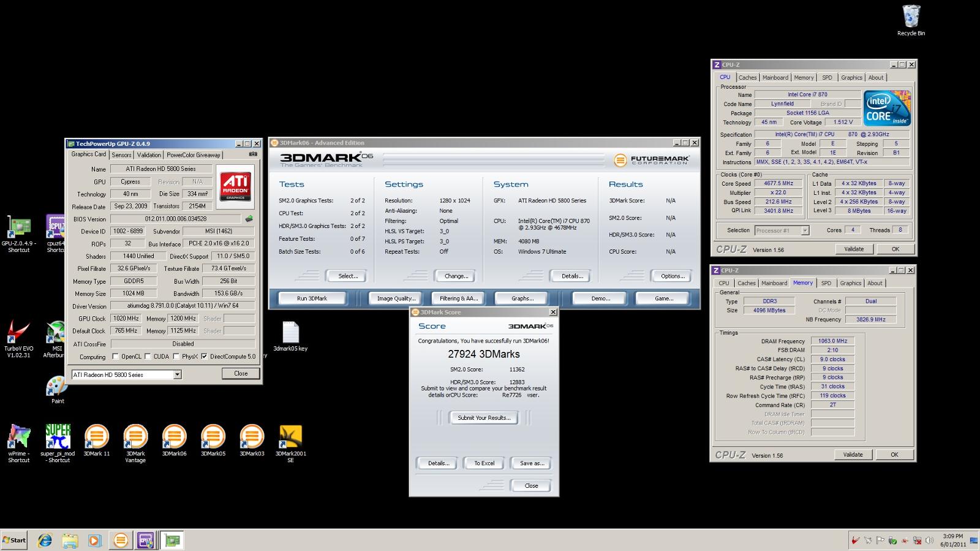Image resolution: width=980 pixels, height=551 pixels.
Task: Open Internet Explorer from taskbar
Action: pyautogui.click(x=45, y=541)
